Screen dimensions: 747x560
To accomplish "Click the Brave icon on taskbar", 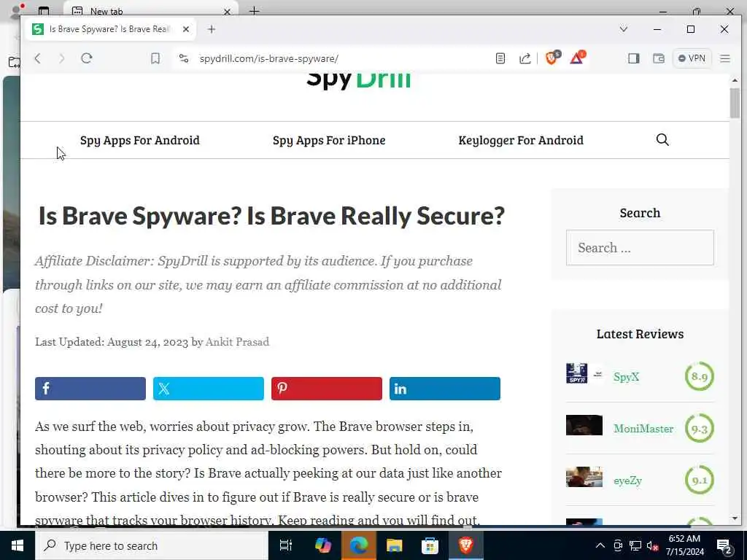I will coord(466,545).
